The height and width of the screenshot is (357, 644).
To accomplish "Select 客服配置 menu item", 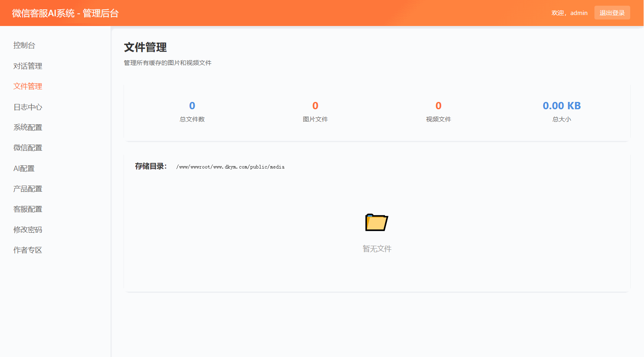I will click(28, 209).
